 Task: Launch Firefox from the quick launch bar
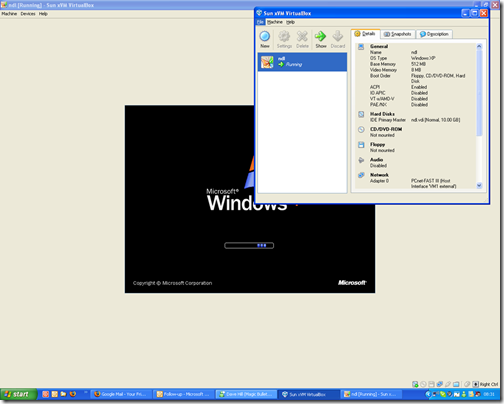[x=73, y=394]
